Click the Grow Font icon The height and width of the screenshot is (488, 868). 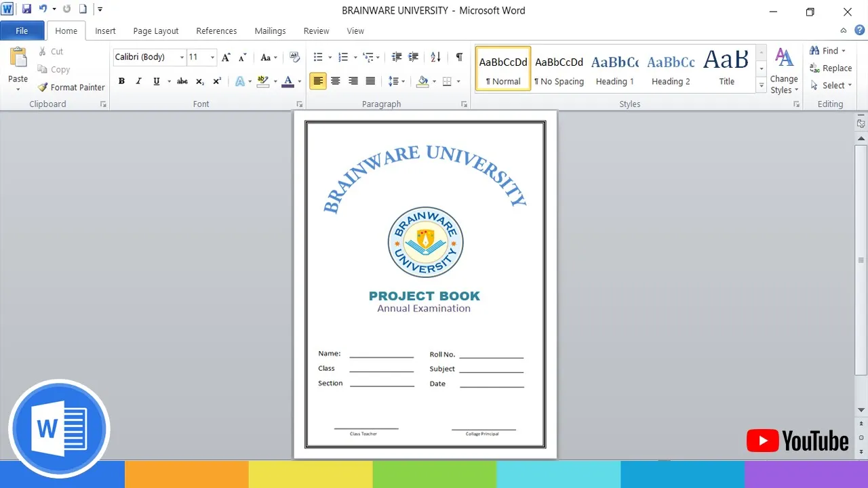coord(226,58)
